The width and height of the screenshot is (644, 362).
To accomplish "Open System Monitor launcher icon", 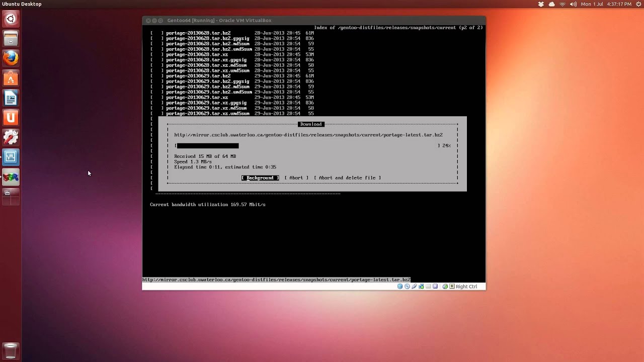I will coord(11,156).
